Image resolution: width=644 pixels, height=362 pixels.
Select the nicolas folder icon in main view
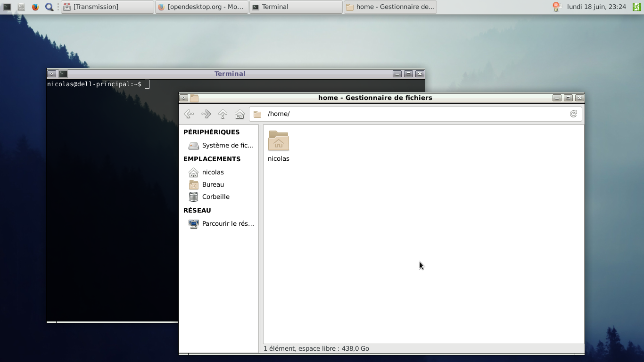[x=279, y=140]
